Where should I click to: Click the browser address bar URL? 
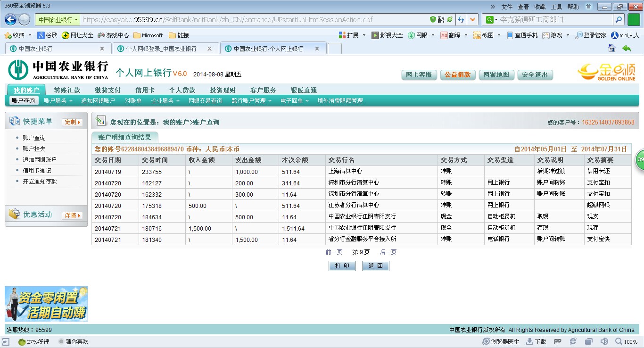coord(226,20)
